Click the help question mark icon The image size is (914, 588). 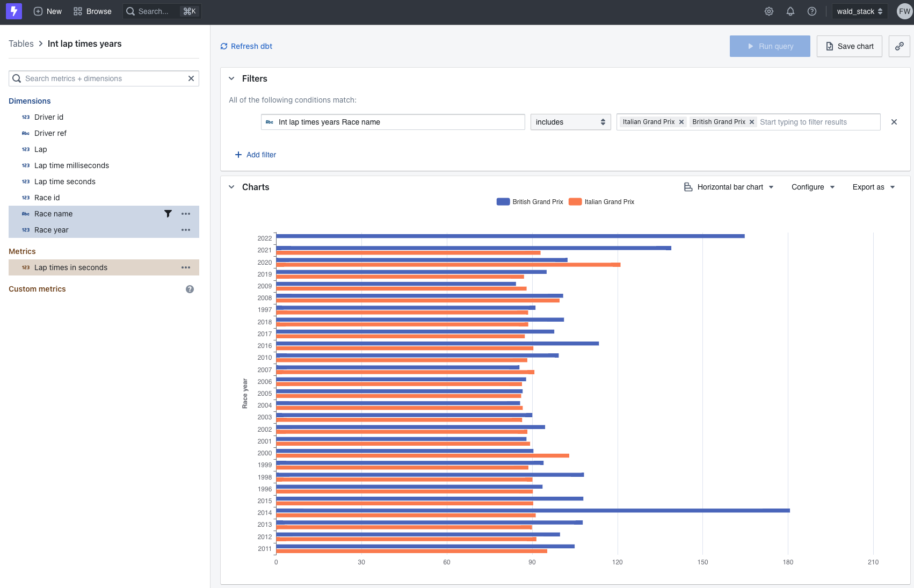[812, 11]
